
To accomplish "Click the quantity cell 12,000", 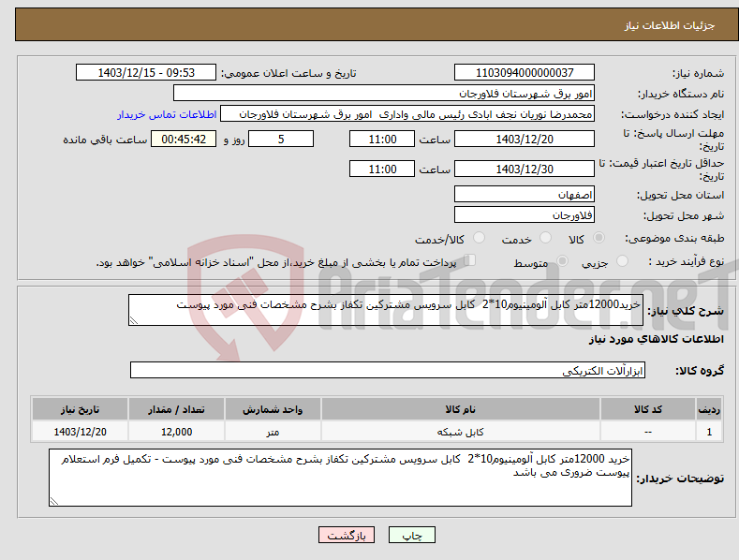I will tap(176, 432).
